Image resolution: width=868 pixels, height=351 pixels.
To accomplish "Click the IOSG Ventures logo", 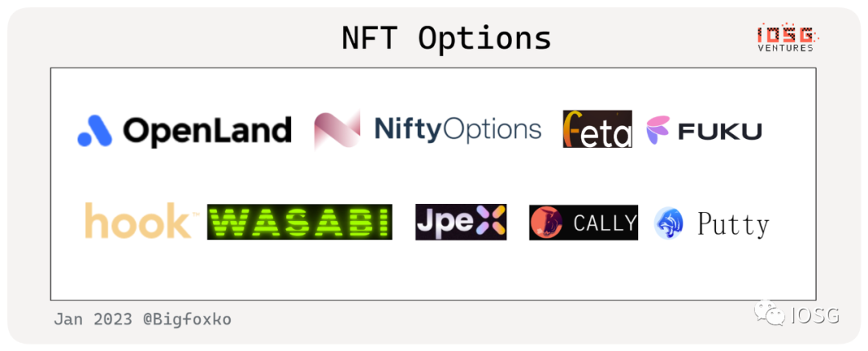I will click(x=785, y=37).
